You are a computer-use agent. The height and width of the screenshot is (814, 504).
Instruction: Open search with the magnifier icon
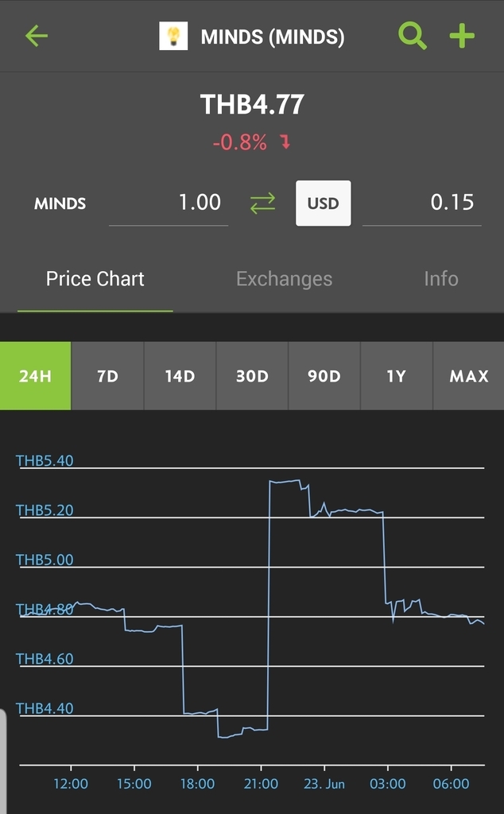click(x=412, y=37)
